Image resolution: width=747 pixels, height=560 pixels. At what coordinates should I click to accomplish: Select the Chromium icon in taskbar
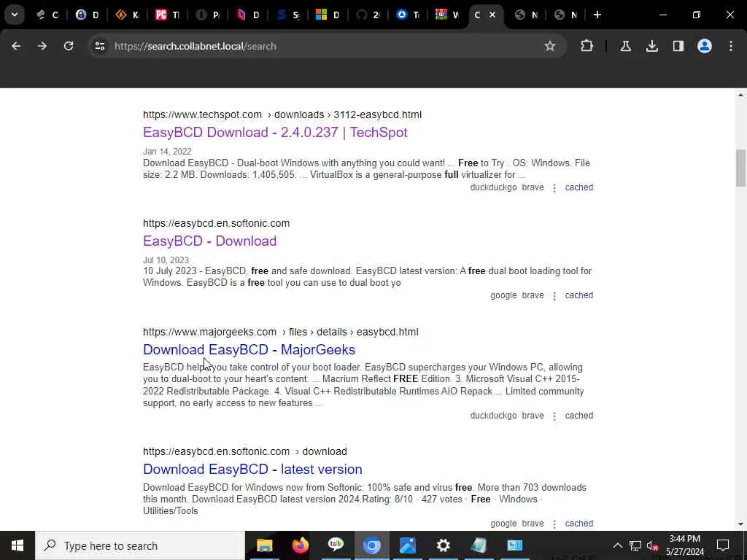click(x=371, y=545)
